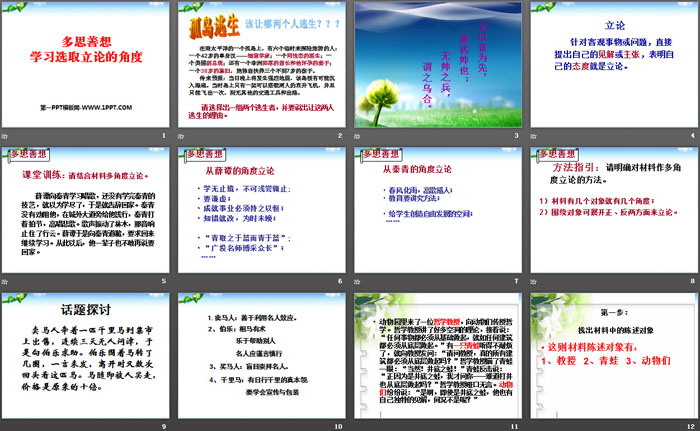The width and height of the screenshot is (700, 431).
Task: Click the 多思善想 tag on slide 7
Action: pyautogui.click(x=382, y=155)
